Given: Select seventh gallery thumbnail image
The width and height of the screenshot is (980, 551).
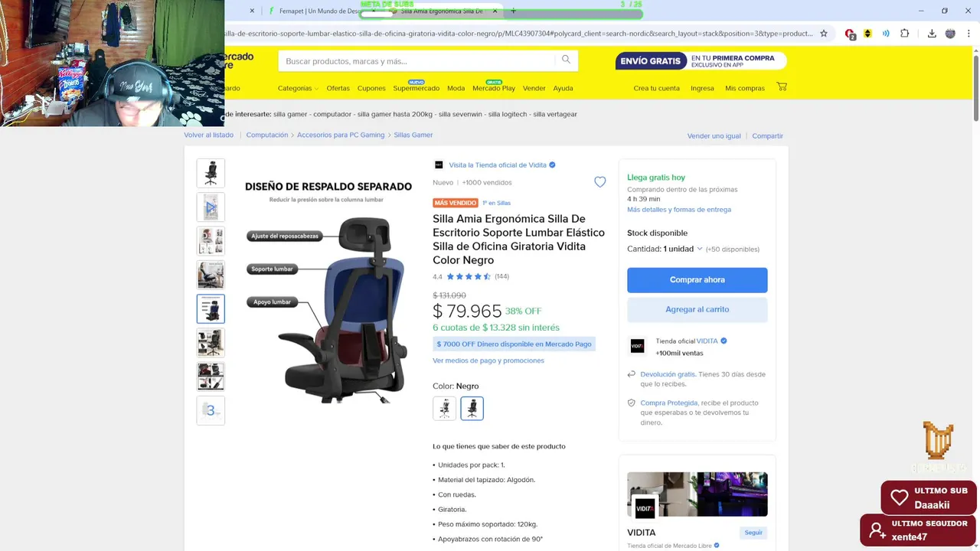Looking at the screenshot, I should coord(211,377).
